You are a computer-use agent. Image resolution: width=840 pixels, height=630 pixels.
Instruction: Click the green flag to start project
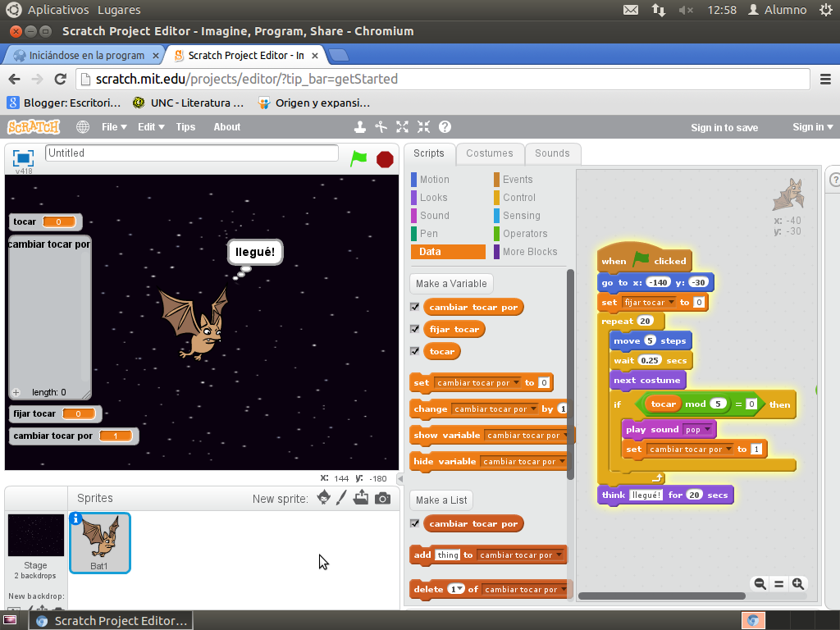click(358, 158)
